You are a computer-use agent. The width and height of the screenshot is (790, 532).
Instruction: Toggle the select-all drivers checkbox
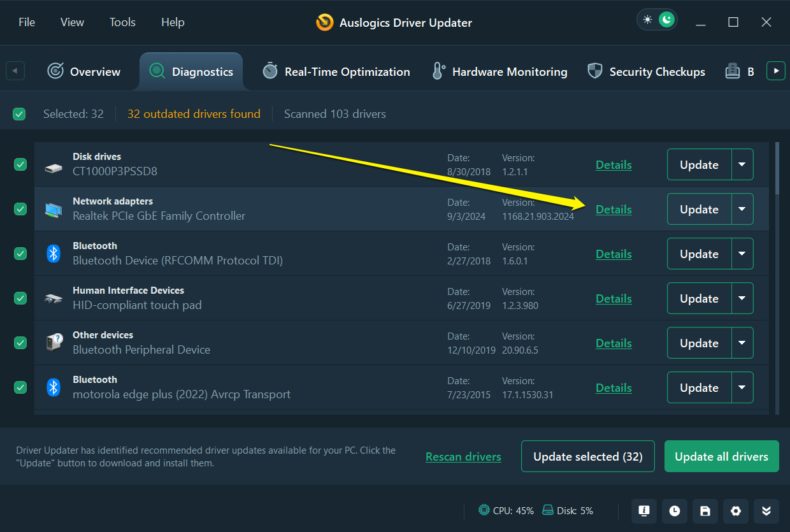[x=19, y=114]
